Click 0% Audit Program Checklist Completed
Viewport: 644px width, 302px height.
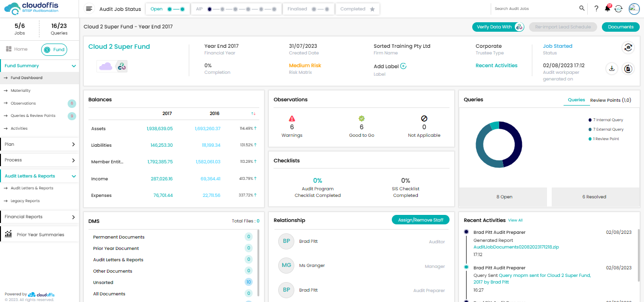tap(318, 187)
